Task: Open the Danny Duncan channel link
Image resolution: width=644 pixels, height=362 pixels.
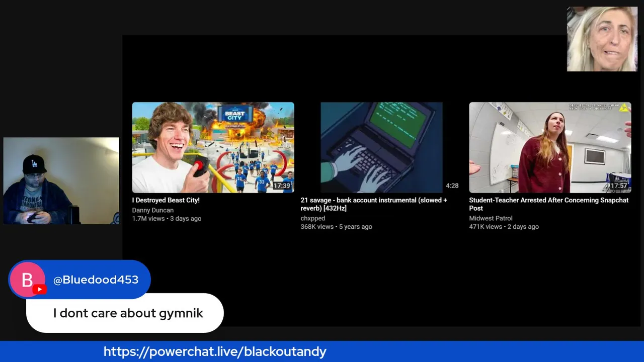Action: tap(153, 210)
